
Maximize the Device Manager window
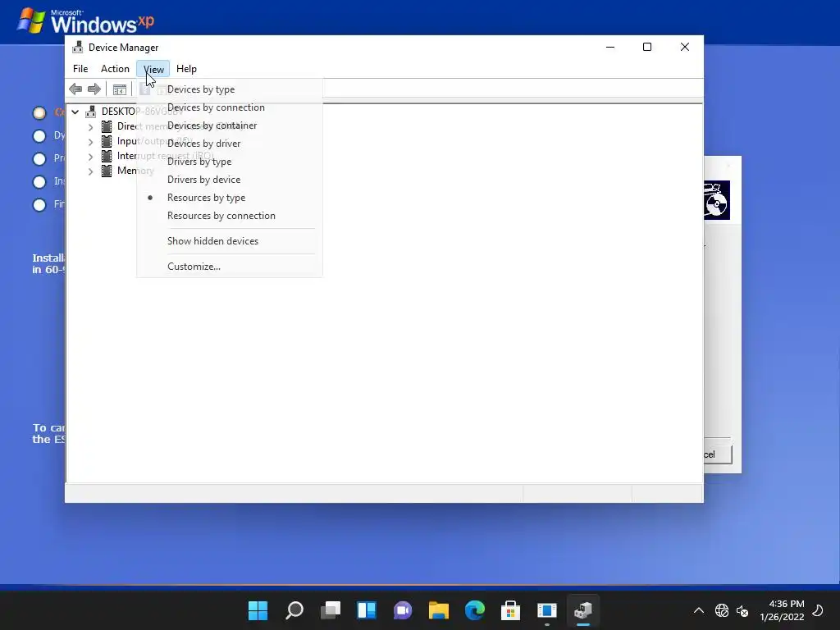(x=647, y=47)
